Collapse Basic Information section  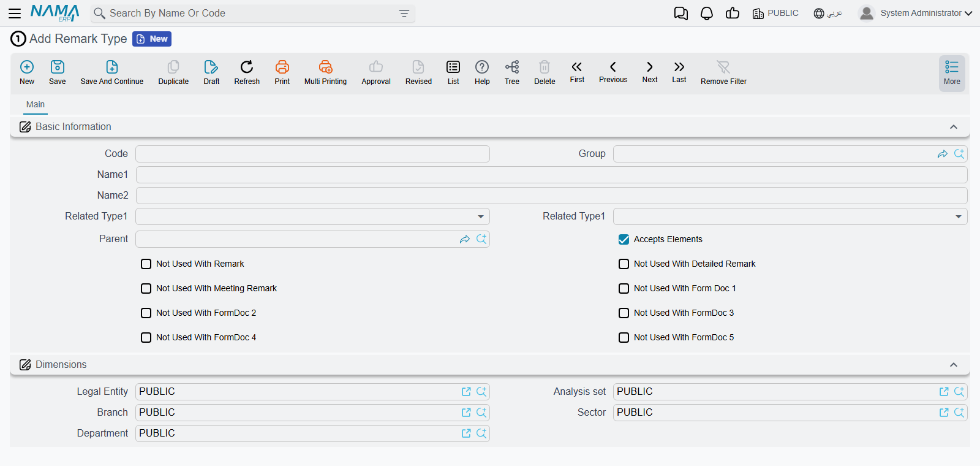coord(954,127)
